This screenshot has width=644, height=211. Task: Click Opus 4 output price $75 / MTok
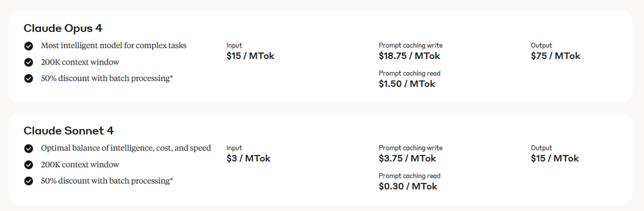point(555,56)
